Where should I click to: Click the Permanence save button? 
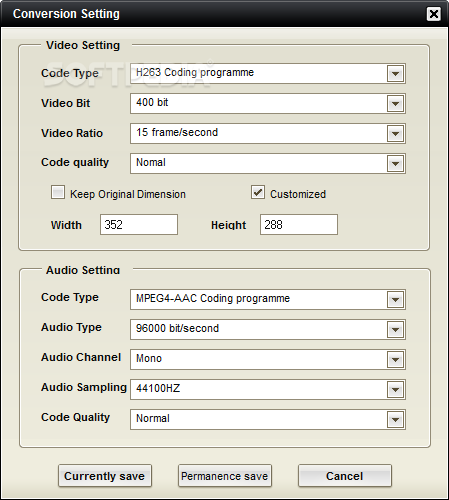click(x=225, y=476)
